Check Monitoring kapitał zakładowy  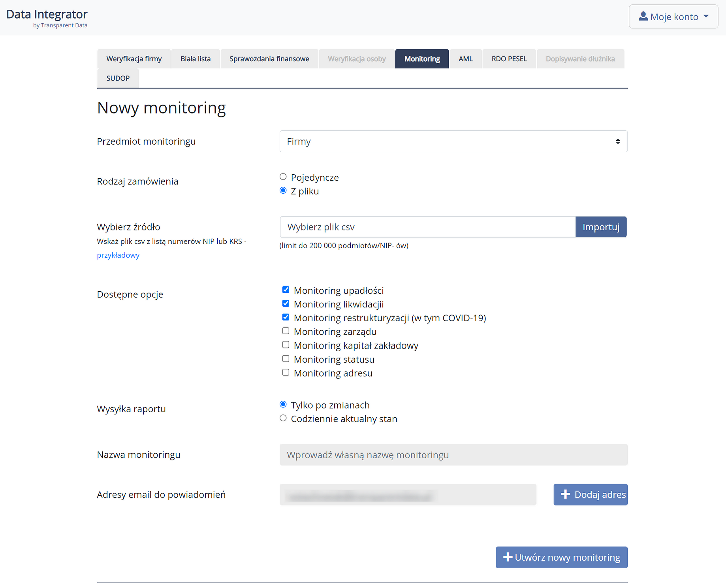286,345
